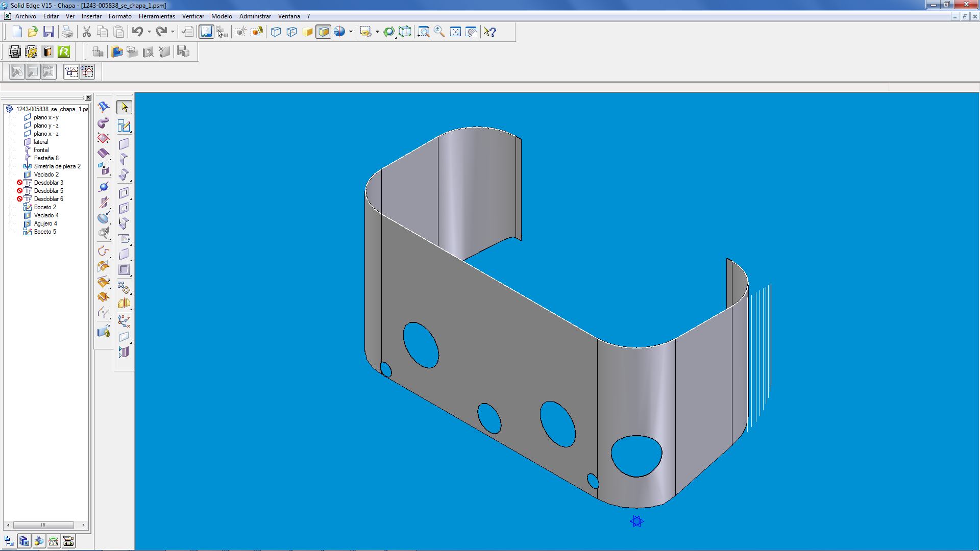Toggle the EdgeBar display button
The image size is (980, 551).
(206, 32)
